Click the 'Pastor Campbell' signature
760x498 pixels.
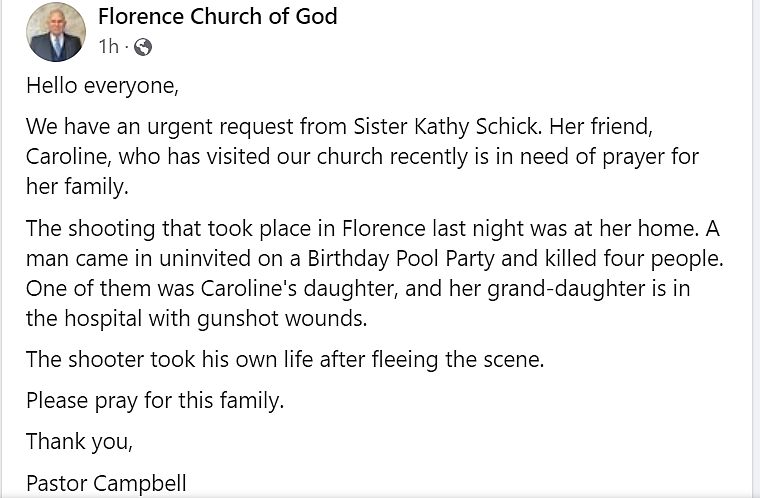pos(106,483)
